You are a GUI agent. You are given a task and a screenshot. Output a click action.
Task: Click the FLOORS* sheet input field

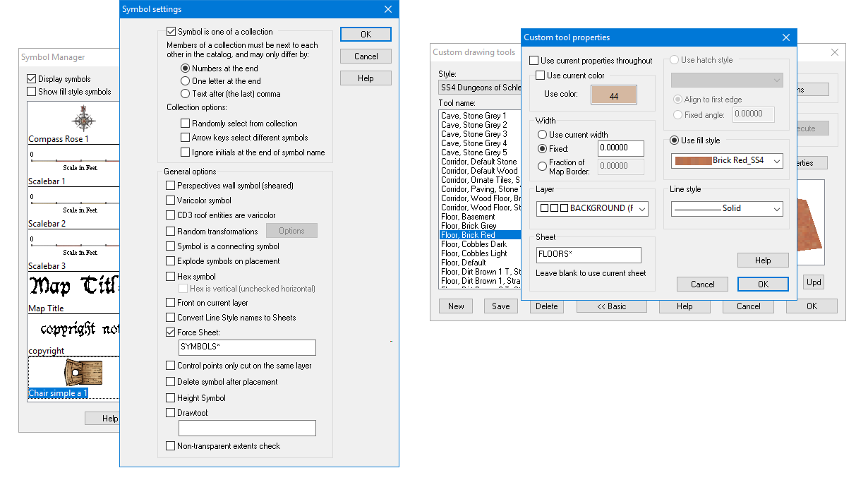coord(589,255)
